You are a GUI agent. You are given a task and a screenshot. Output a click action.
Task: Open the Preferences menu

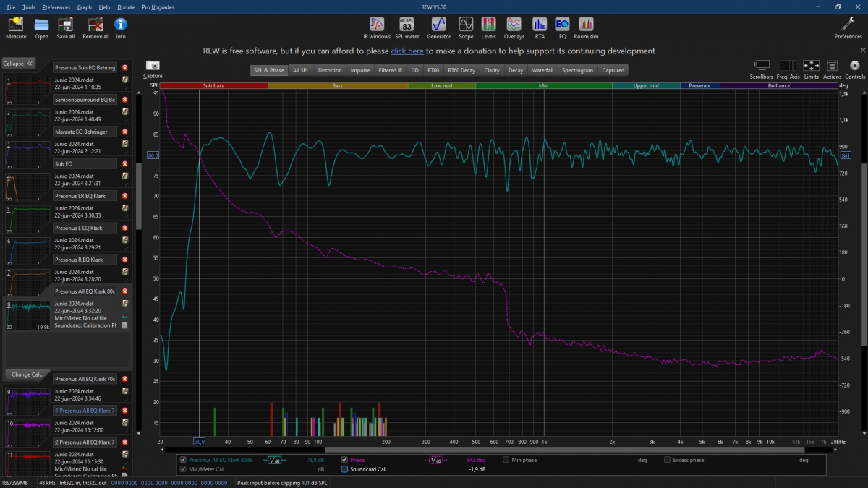[56, 7]
